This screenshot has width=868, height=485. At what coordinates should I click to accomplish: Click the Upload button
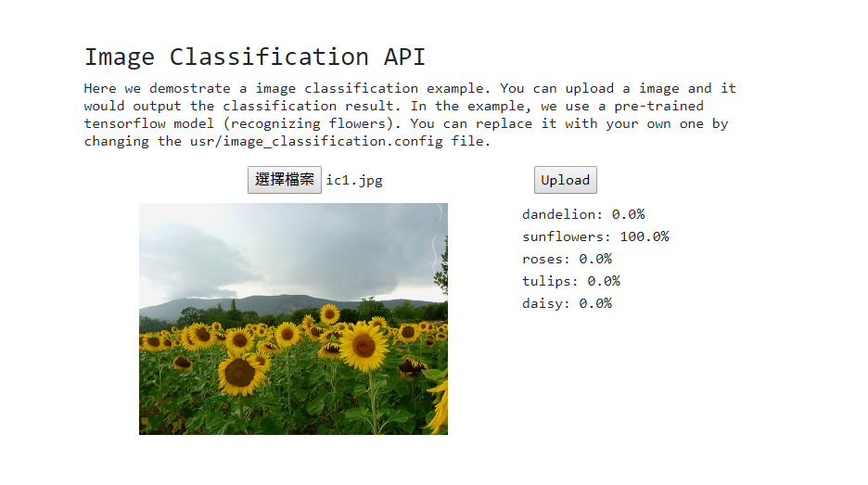[x=565, y=180]
